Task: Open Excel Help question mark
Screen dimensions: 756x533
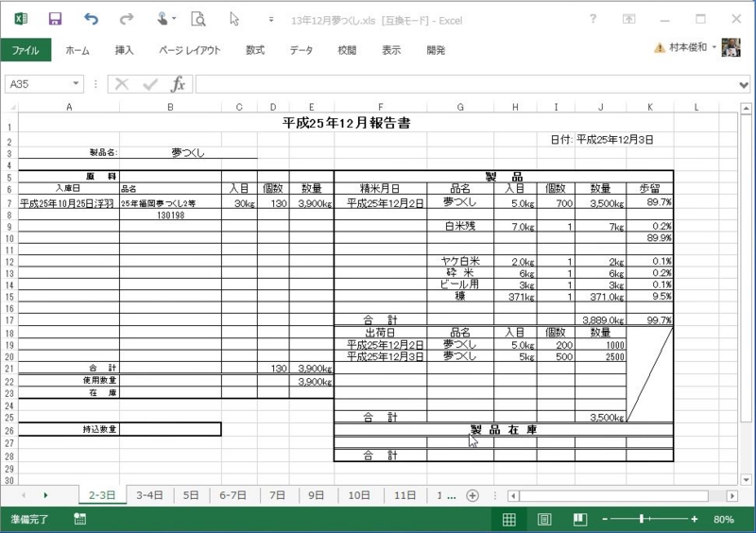Action: [593, 19]
